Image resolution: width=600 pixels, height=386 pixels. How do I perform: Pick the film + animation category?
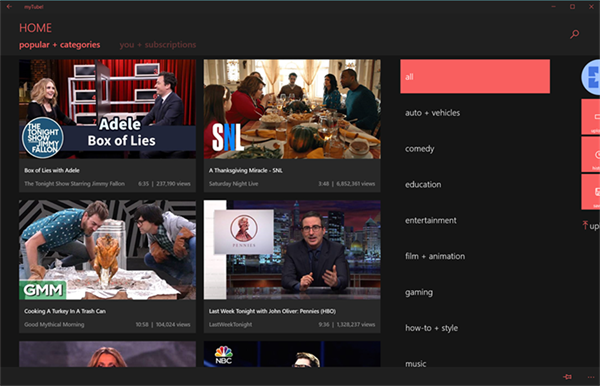(435, 256)
